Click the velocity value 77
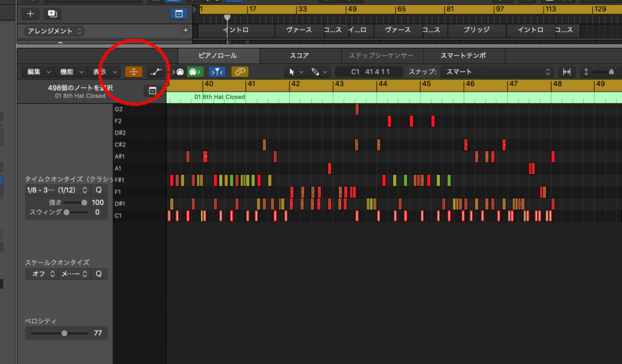The height and width of the screenshot is (364, 622). tap(98, 334)
